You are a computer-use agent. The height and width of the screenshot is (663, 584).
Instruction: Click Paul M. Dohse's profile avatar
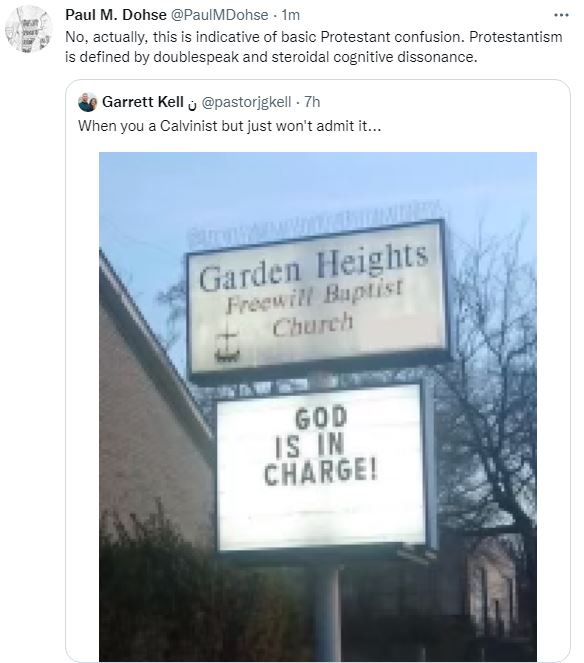pyautogui.click(x=29, y=29)
